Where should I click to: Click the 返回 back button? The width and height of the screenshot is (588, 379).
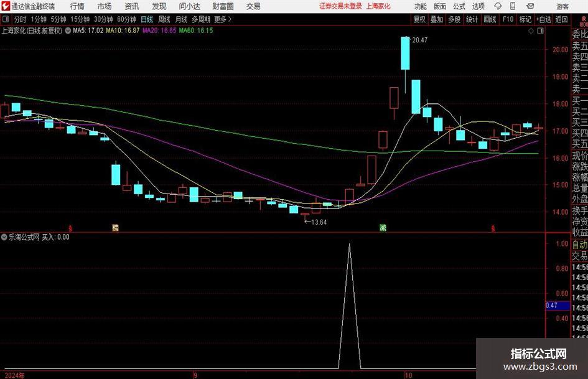[561, 19]
